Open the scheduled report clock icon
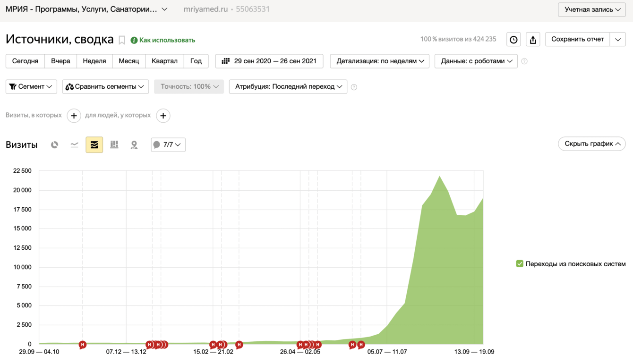The image size is (633, 364). tap(513, 40)
